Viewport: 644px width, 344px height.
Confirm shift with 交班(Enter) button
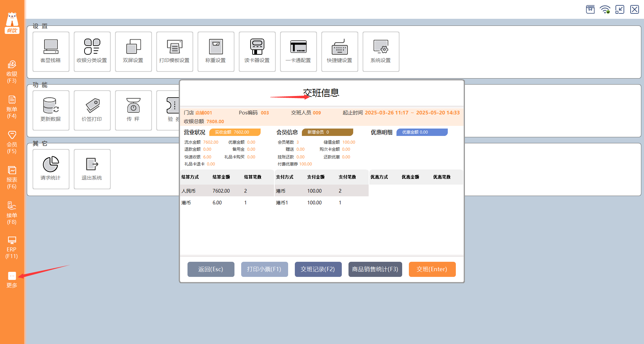[x=432, y=269]
